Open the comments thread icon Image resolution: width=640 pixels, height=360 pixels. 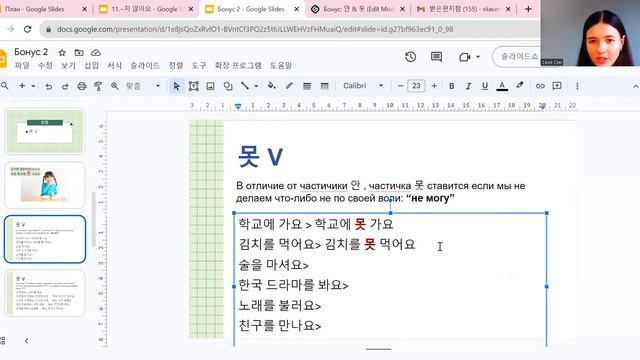click(x=436, y=57)
